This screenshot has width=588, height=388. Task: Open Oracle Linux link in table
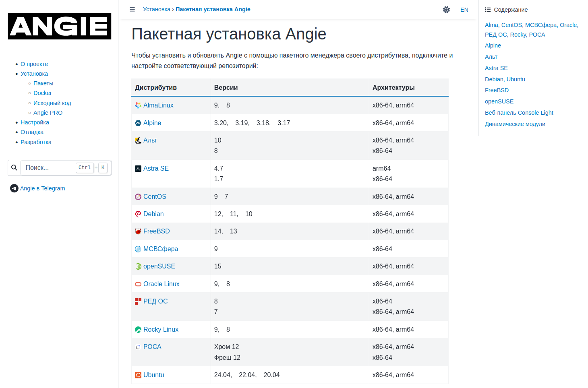coord(161,284)
